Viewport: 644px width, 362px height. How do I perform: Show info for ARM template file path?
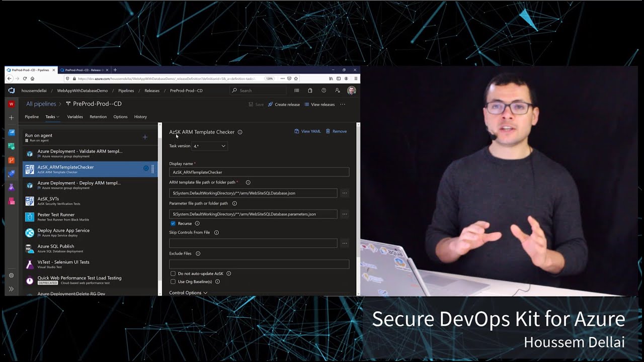coord(248,183)
